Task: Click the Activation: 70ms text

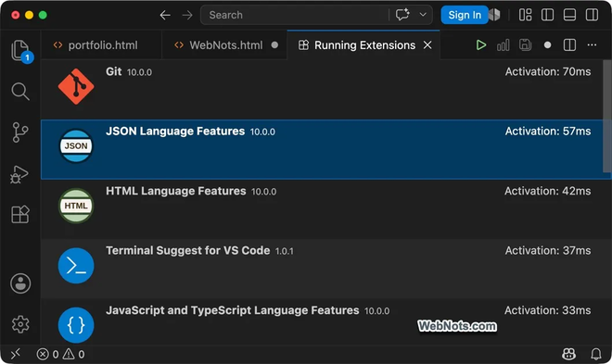Action: [x=548, y=71]
